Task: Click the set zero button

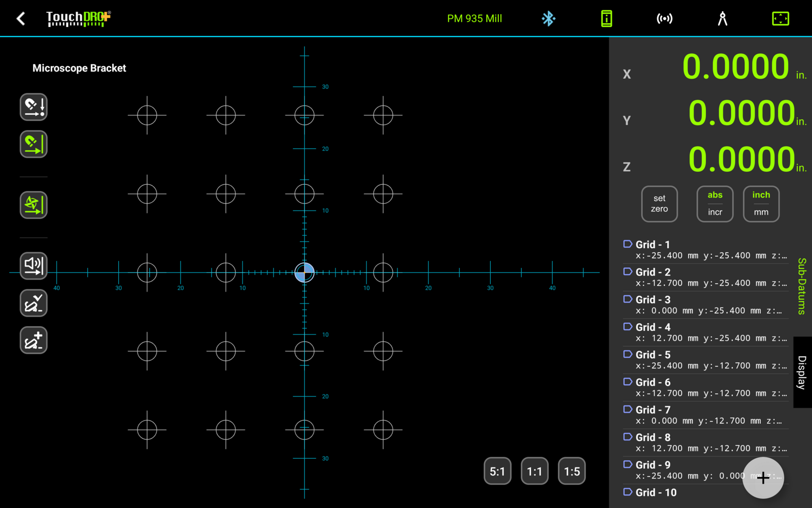Action: (659, 204)
